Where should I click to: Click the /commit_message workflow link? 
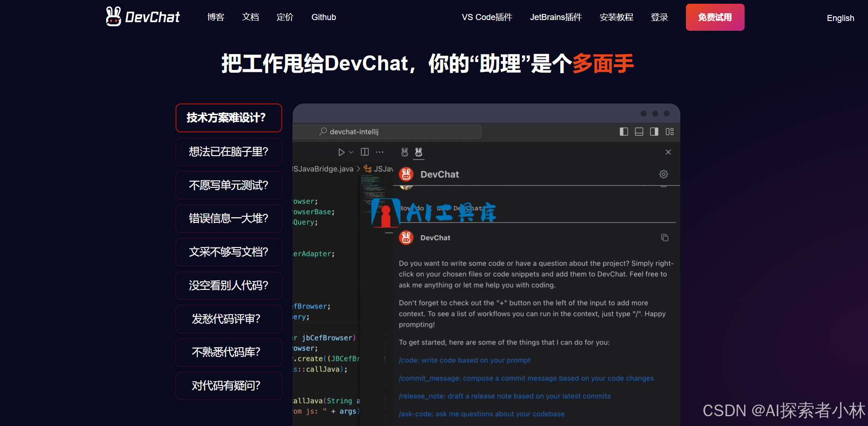[x=526, y=378]
